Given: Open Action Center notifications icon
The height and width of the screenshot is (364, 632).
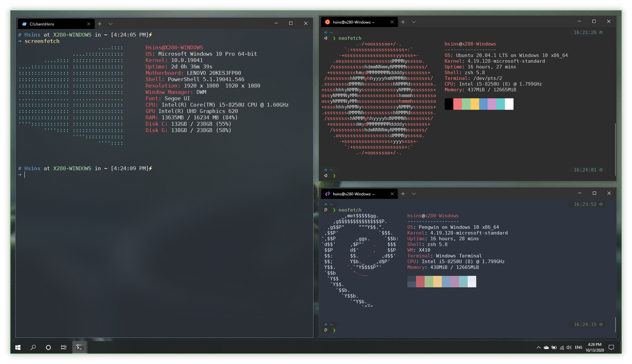Looking at the screenshot, I should (611, 347).
